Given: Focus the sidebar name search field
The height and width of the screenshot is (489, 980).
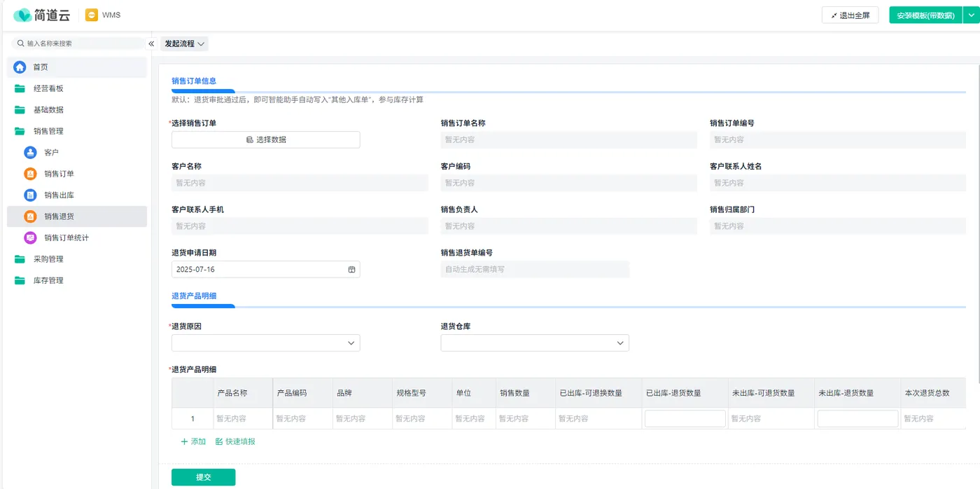Looking at the screenshot, I should point(79,43).
